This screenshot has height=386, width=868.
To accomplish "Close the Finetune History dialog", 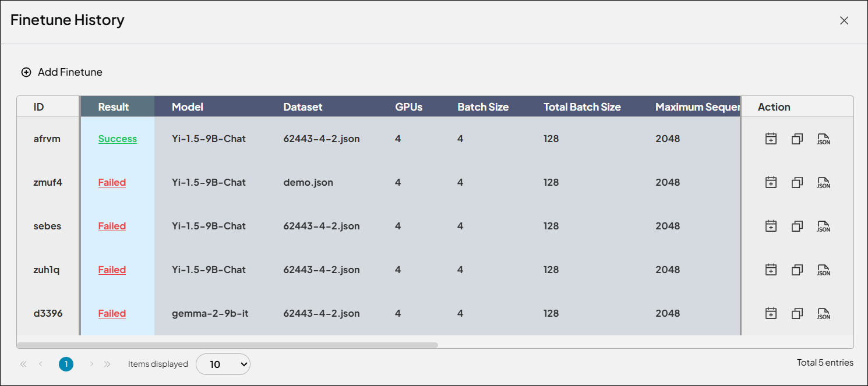I will coord(844,20).
